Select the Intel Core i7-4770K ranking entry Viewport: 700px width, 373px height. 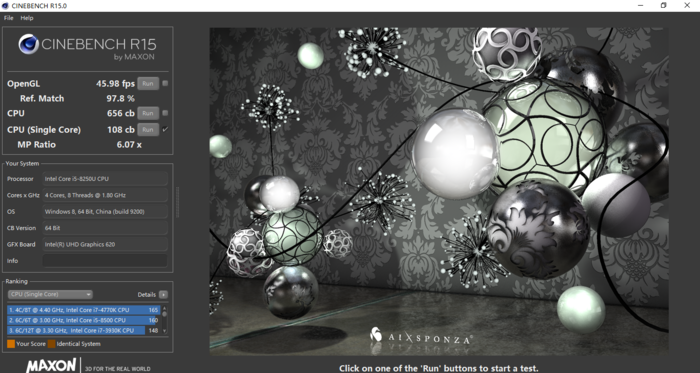[84, 310]
